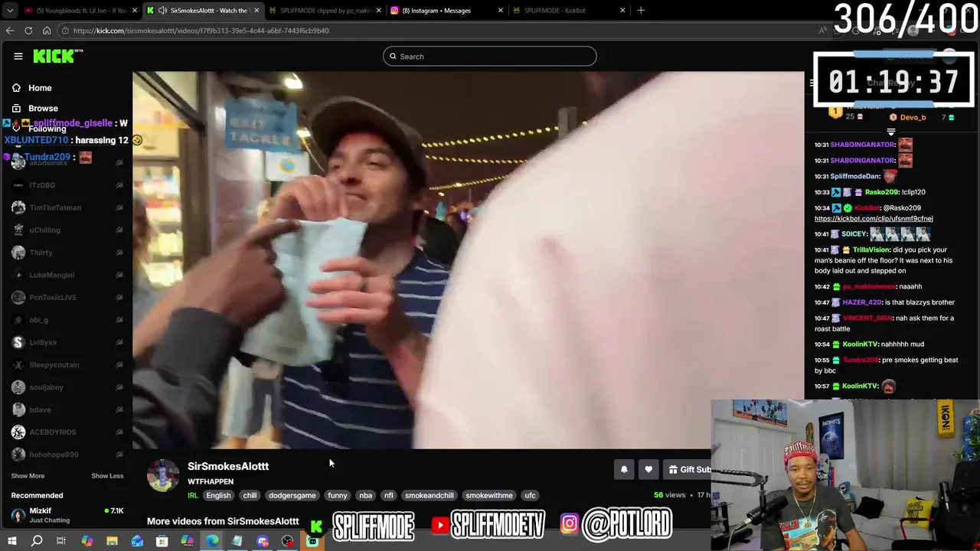Select the funny tag
Screen dimensions: 980x551
[x=338, y=495]
